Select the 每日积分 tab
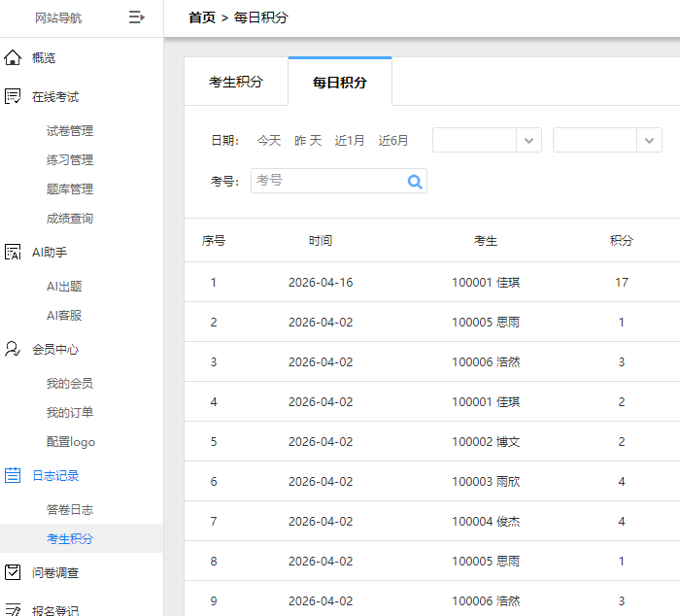 click(x=340, y=82)
